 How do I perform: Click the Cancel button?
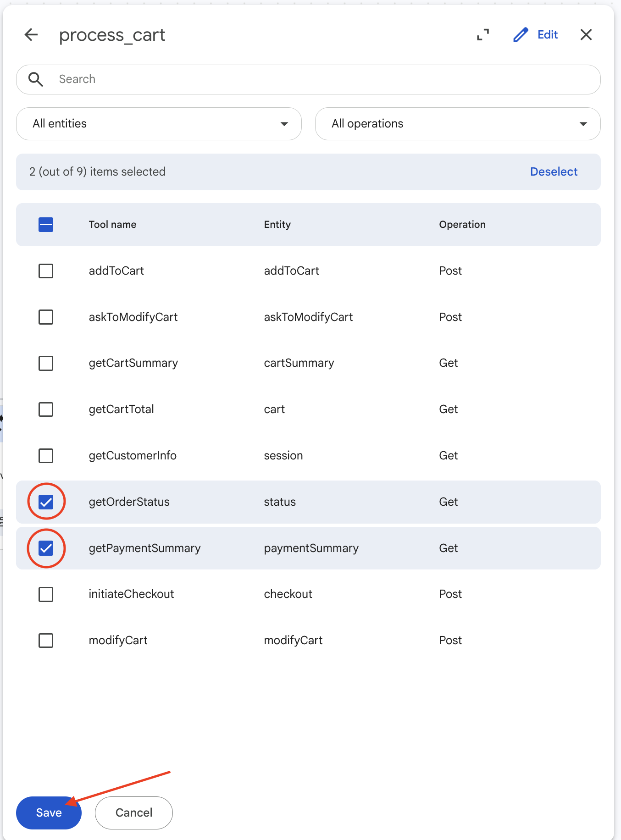coord(134,813)
